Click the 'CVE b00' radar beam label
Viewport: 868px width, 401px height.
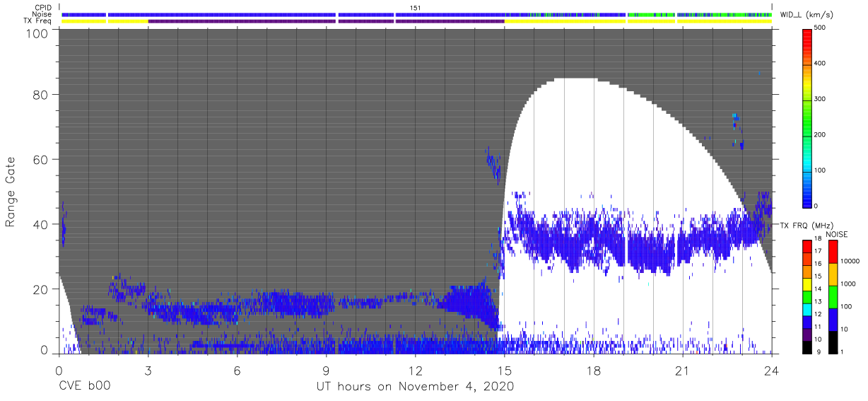click(x=84, y=387)
